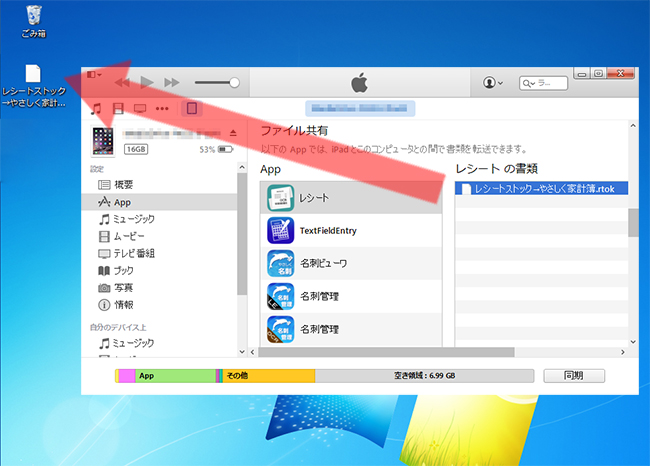Click the horizontal scrollbar thumb

[x=386, y=352]
